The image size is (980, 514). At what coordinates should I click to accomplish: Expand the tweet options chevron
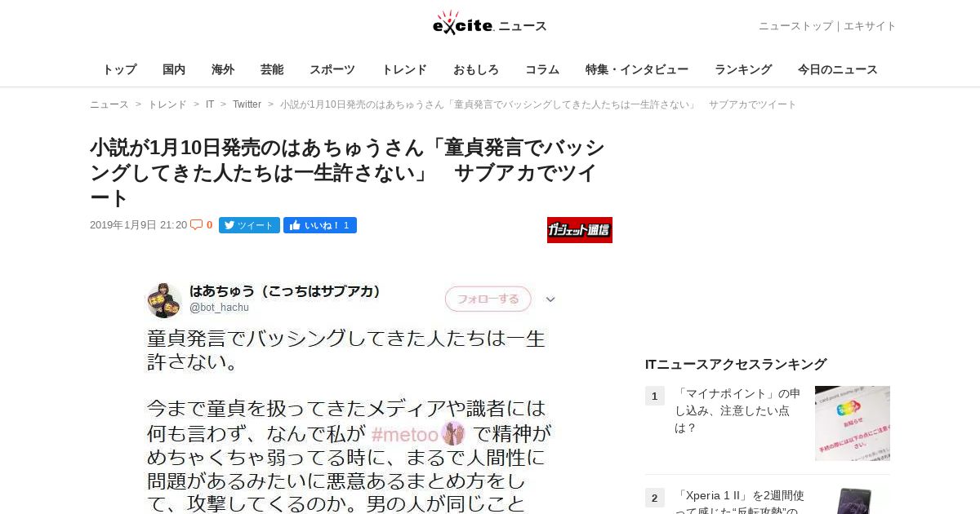click(x=550, y=299)
